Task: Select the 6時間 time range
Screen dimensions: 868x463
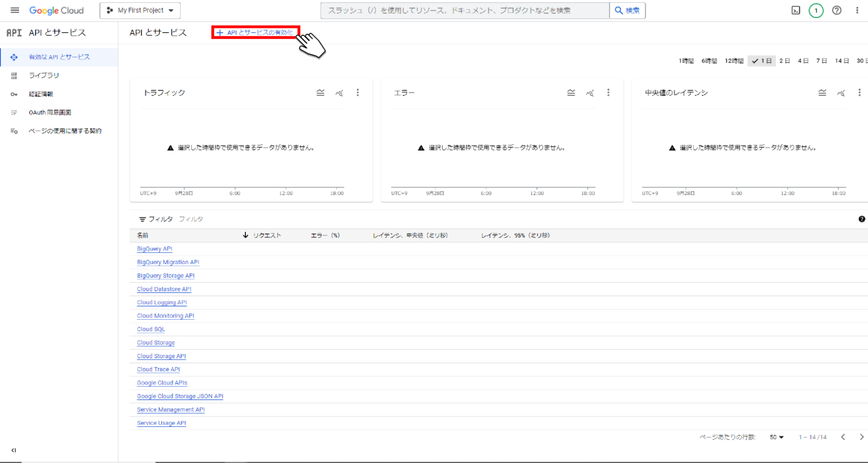Action: coord(709,61)
